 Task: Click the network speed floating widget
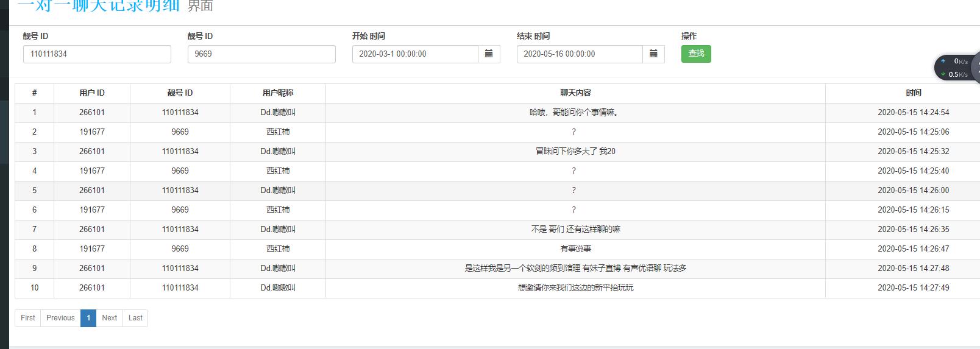[x=957, y=68]
